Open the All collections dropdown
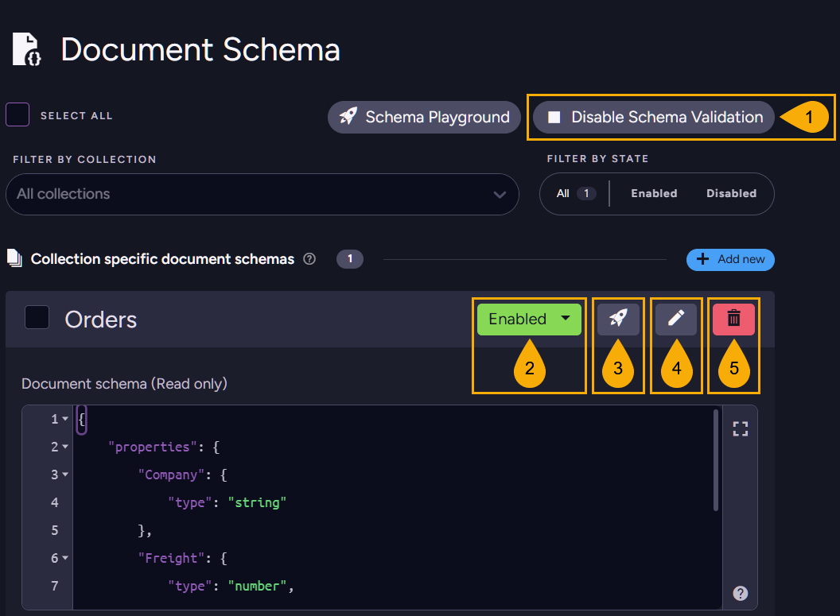Viewport: 840px width, 616px height. [x=262, y=194]
